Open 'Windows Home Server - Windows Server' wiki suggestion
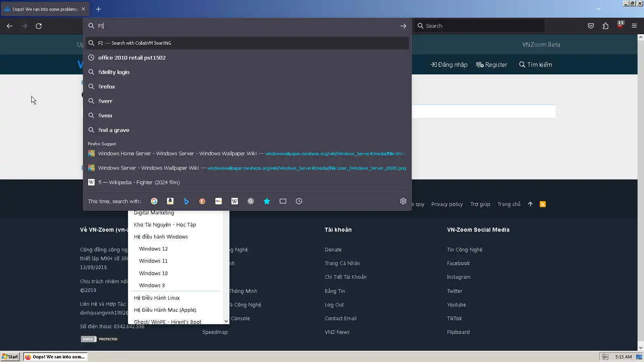Screen dimensions: 644x362 click(247, 153)
